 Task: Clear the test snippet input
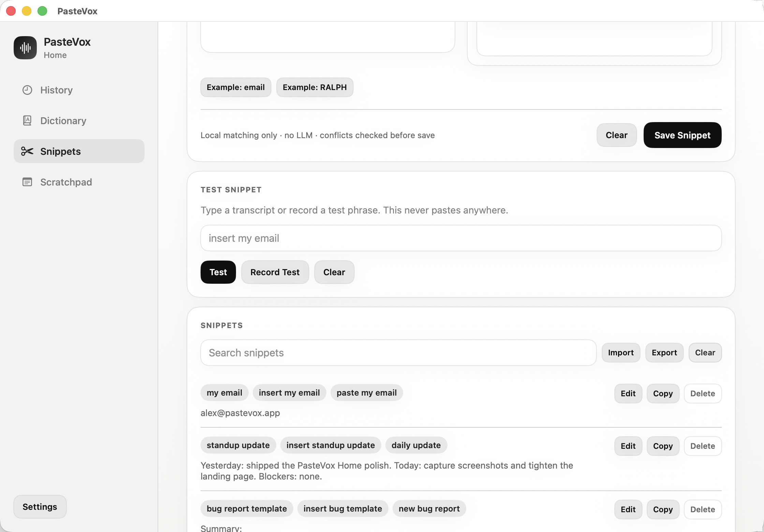334,272
